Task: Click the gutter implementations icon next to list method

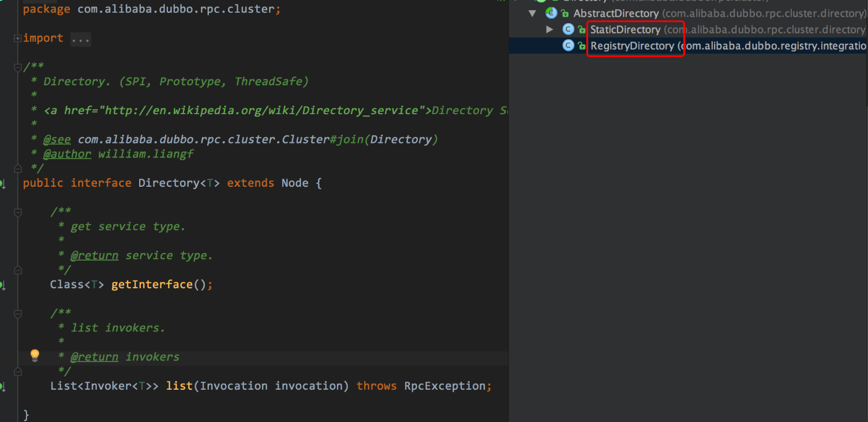Action: tap(2, 386)
